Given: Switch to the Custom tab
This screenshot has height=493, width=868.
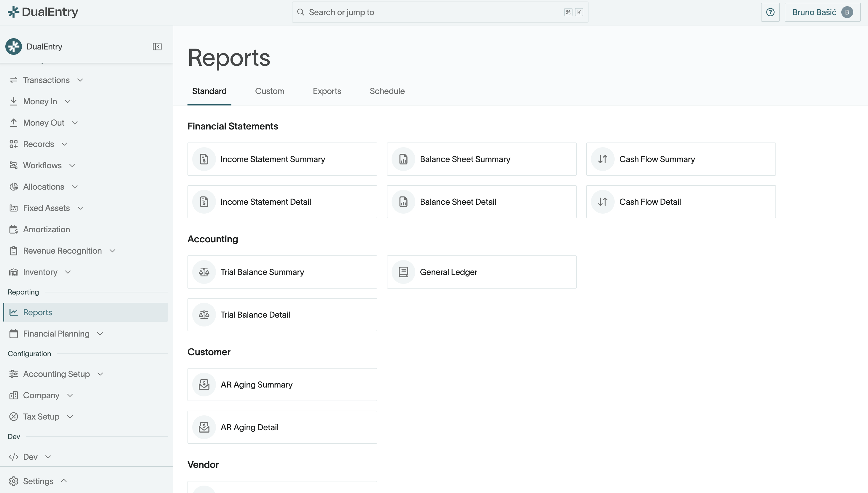Looking at the screenshot, I should point(269,91).
